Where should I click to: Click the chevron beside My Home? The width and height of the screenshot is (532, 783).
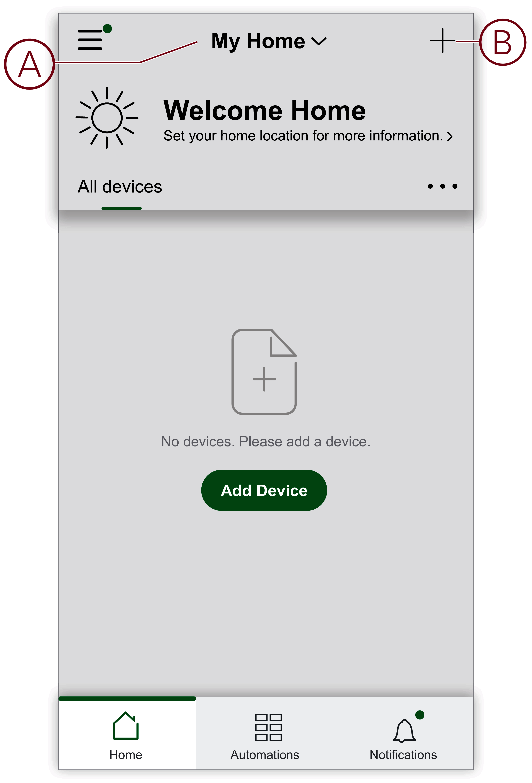(319, 41)
